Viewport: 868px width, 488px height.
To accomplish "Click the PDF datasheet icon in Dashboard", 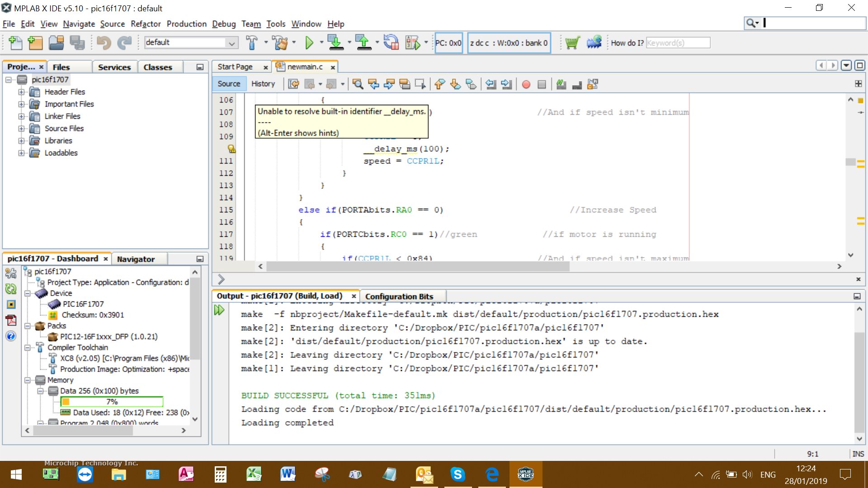I will (11, 320).
